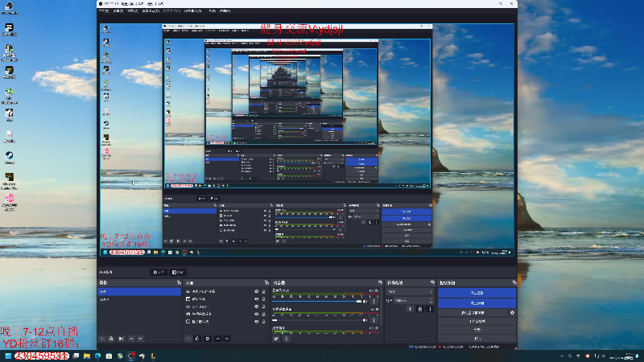Click the Studio Mode button

coord(477,321)
